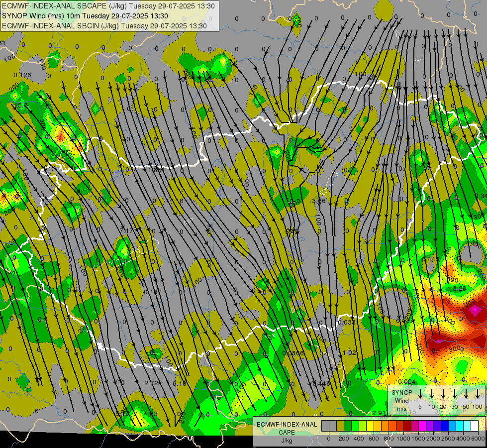Pick the magenta swatch after 1500 tick
The height and width of the screenshot is (448, 487).
pyautogui.click(x=423, y=426)
